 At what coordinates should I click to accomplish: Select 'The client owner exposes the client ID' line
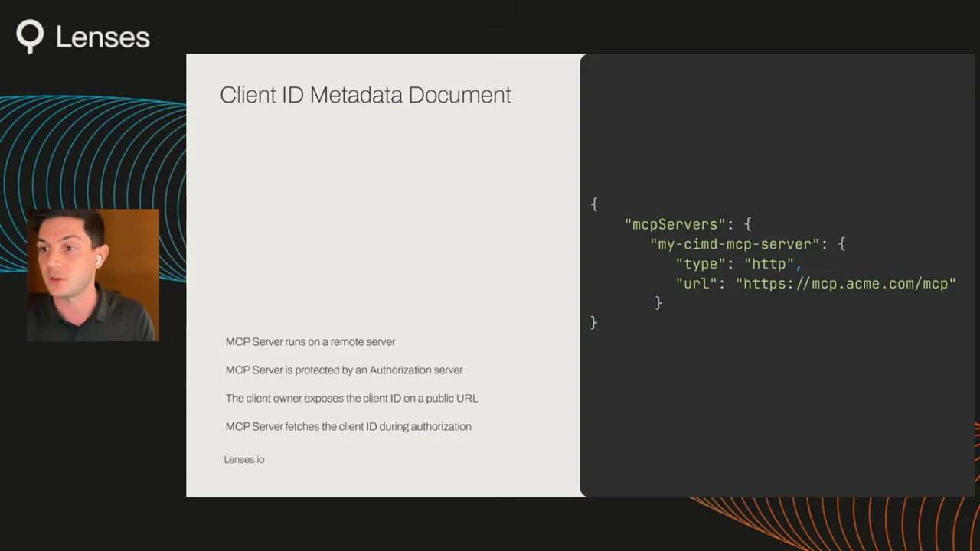(351, 399)
